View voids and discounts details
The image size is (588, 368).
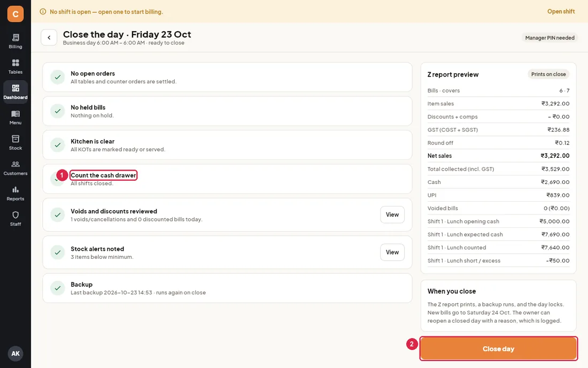tap(392, 214)
